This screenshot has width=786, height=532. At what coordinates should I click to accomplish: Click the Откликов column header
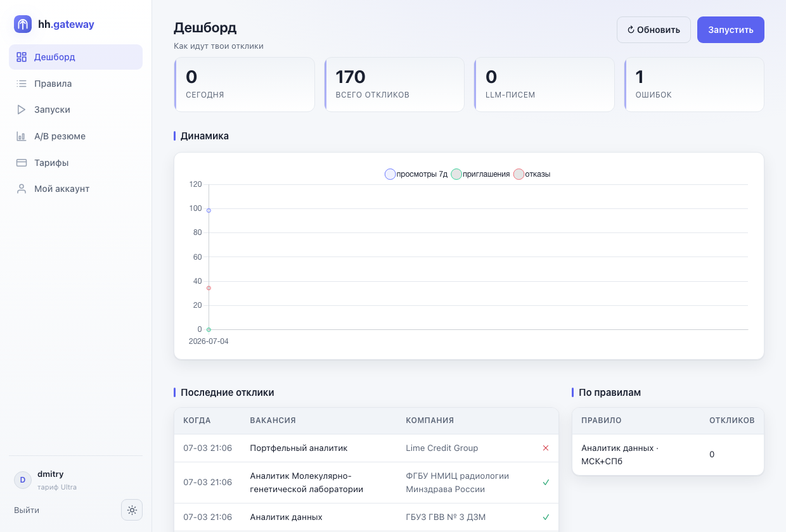point(732,421)
